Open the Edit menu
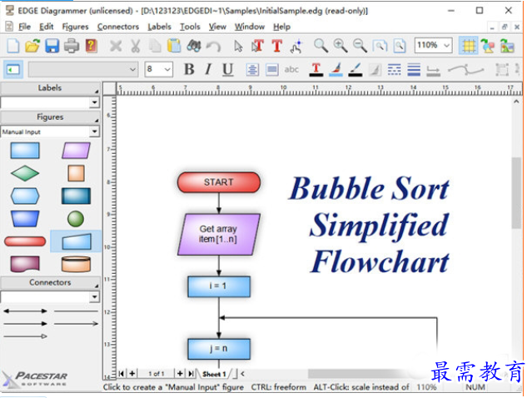 click(46, 27)
